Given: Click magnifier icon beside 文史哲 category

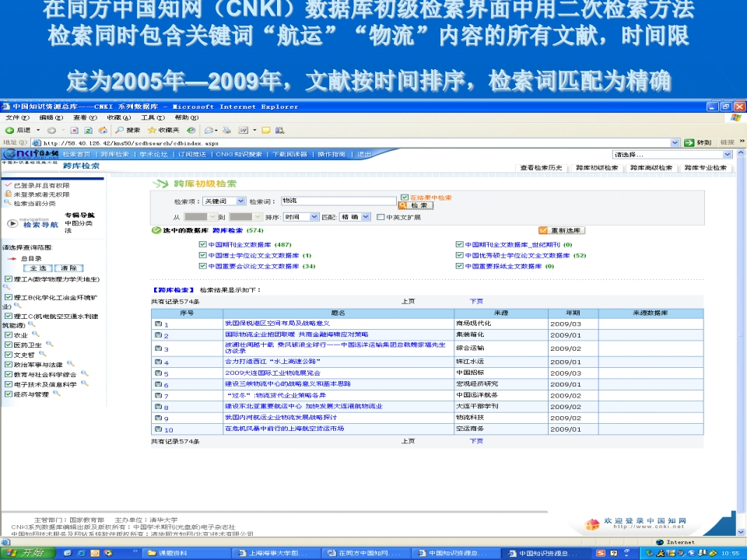Looking at the screenshot, I should [42, 354].
